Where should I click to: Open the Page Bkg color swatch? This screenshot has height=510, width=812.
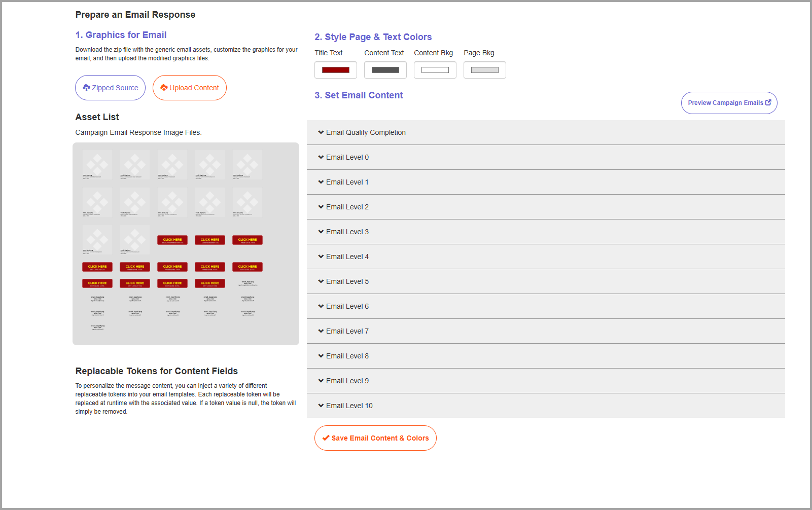point(484,70)
